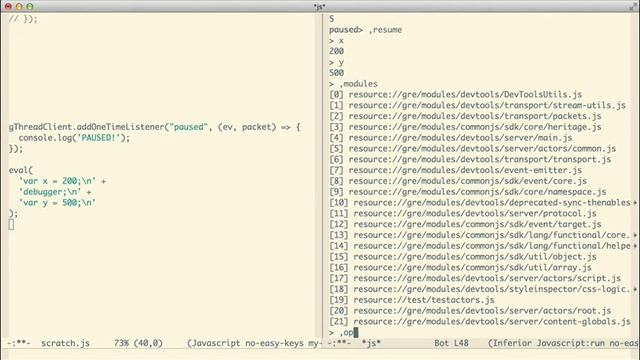Click the 'debugger;\n' string line
This screenshot has width=640, height=360.
pyautogui.click(x=55, y=192)
